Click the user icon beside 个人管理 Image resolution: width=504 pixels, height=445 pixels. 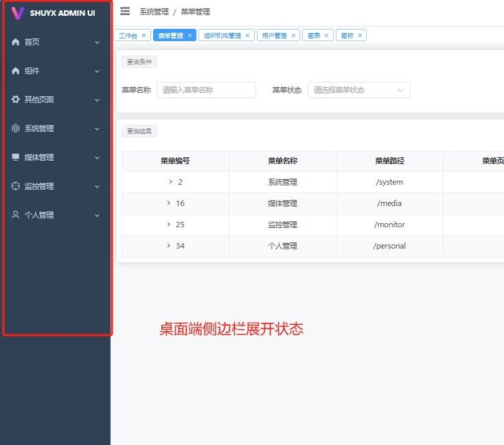16,215
